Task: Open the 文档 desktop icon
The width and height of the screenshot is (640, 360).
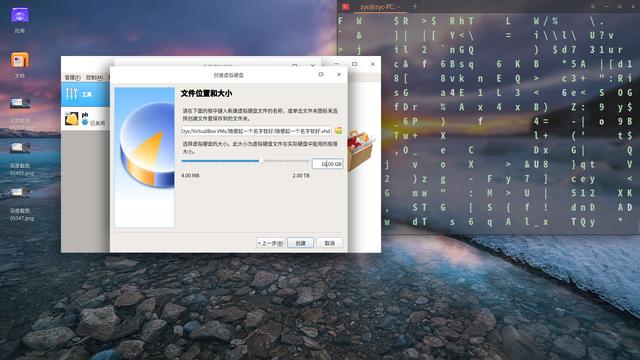Action: tap(20, 65)
